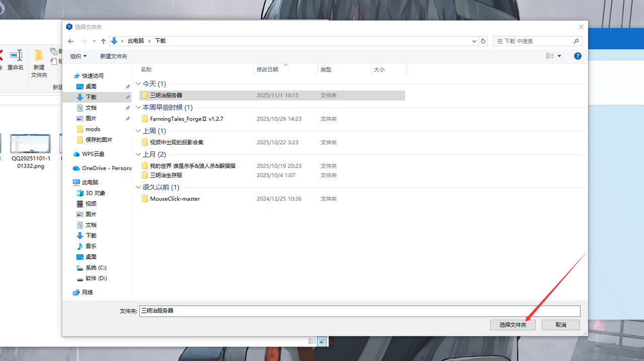The height and width of the screenshot is (361, 644).
Task: Click the 取消 button
Action: (x=561, y=325)
